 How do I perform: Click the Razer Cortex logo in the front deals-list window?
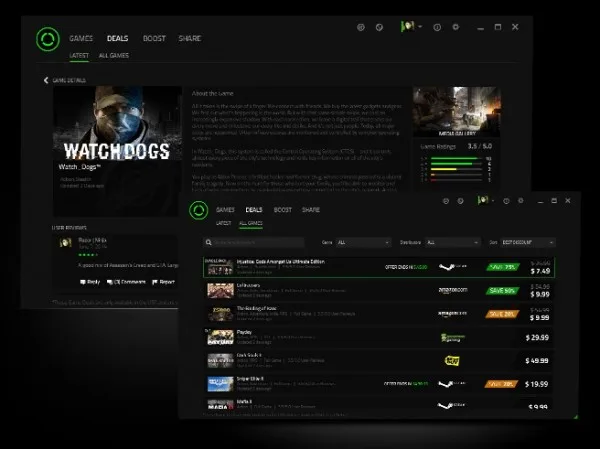[x=199, y=210]
